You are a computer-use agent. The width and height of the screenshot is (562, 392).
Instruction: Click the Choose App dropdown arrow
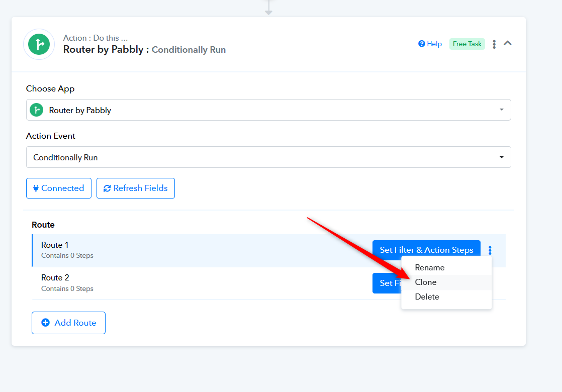502,110
